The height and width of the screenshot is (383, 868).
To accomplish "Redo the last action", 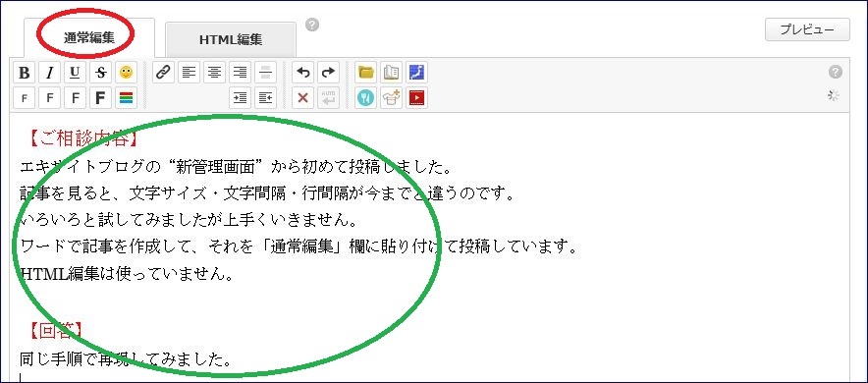I will click(x=328, y=73).
